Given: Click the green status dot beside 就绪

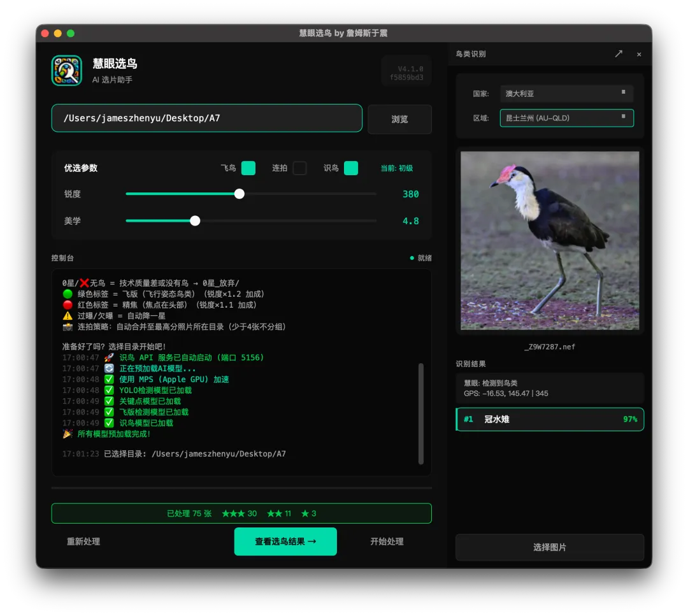Looking at the screenshot, I should (412, 258).
